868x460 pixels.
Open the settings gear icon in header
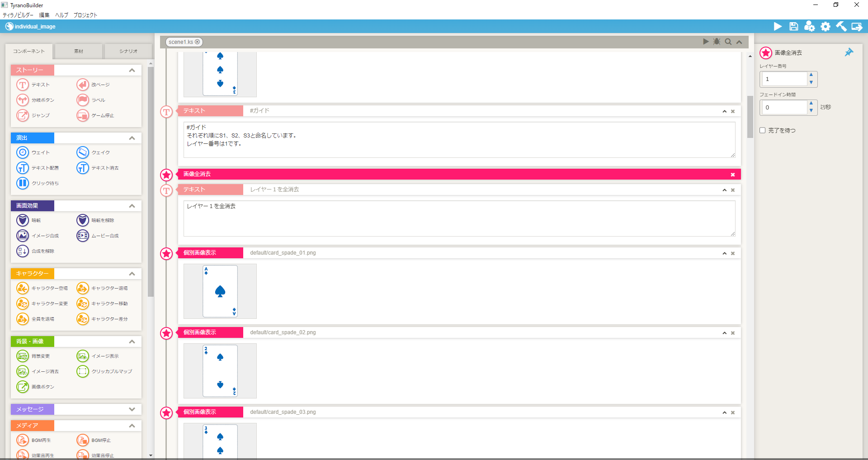pos(826,27)
